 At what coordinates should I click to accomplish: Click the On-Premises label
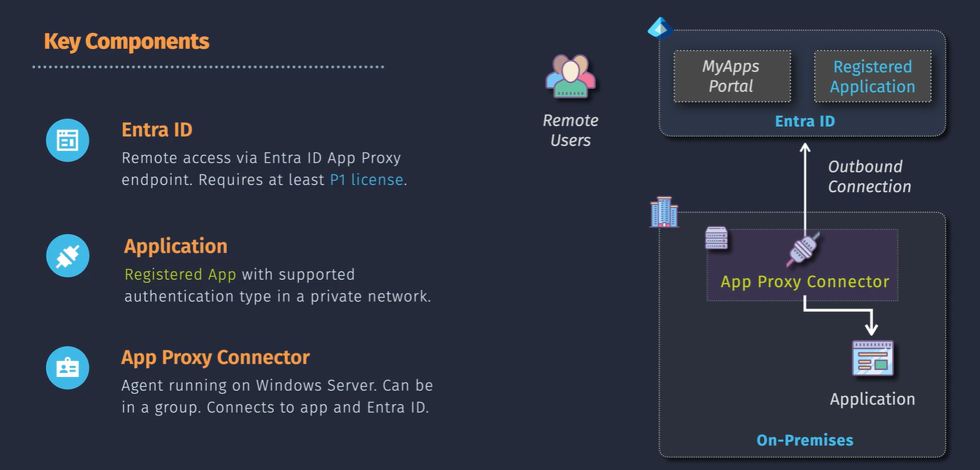pos(805,440)
